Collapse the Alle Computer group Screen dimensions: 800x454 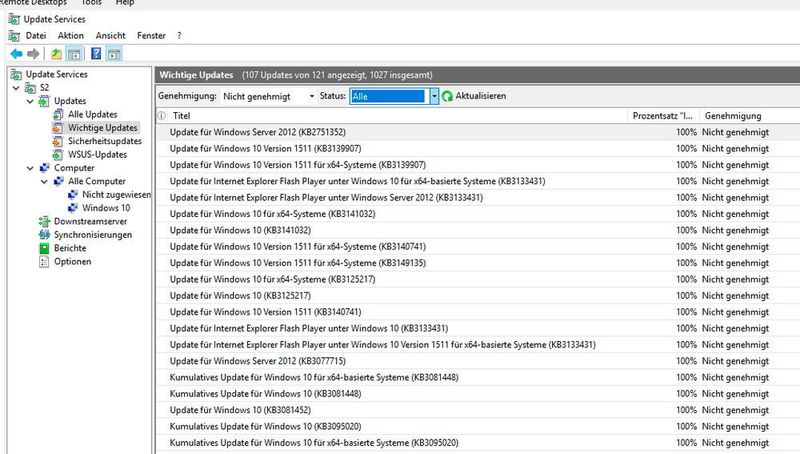(x=44, y=181)
